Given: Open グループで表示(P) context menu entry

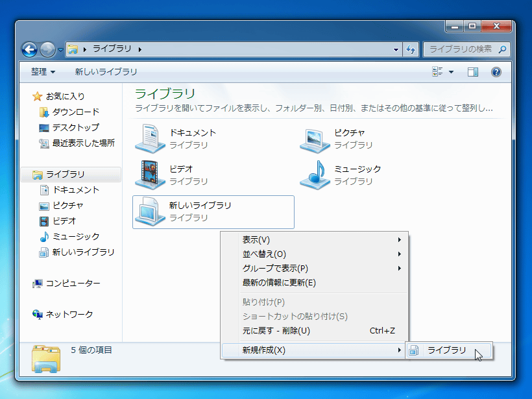Looking at the screenshot, I should (x=314, y=269).
